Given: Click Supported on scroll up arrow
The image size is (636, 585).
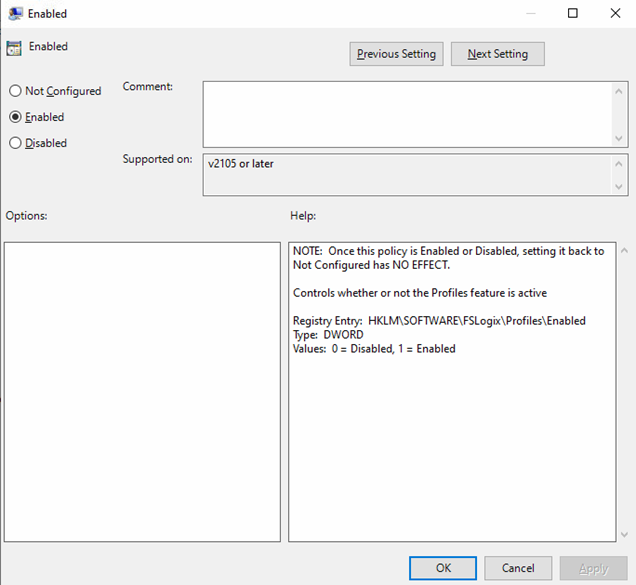Looking at the screenshot, I should click(619, 164).
